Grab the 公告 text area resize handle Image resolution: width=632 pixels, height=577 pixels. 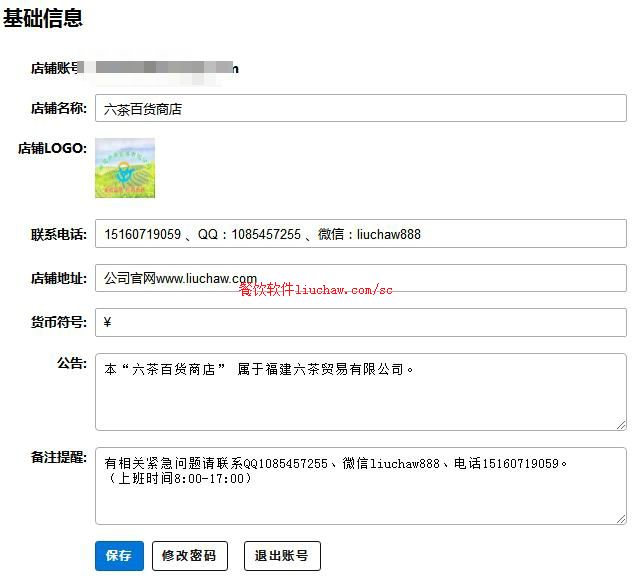point(621,425)
